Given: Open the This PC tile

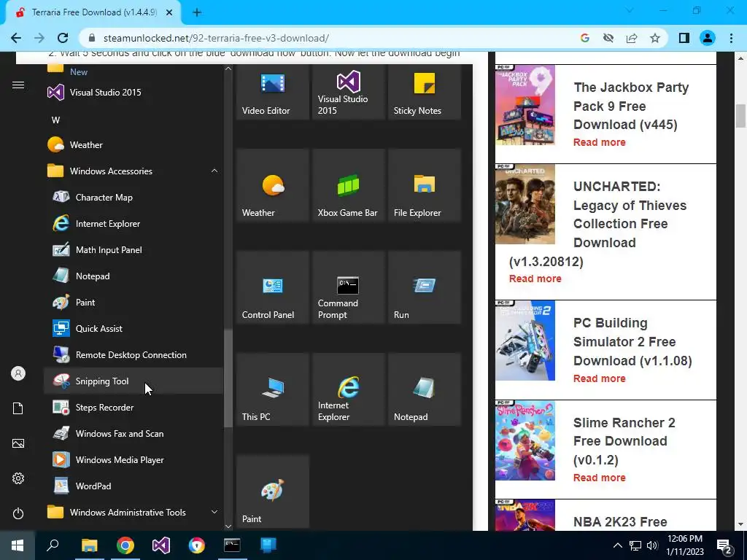Looking at the screenshot, I should pyautogui.click(x=273, y=389).
